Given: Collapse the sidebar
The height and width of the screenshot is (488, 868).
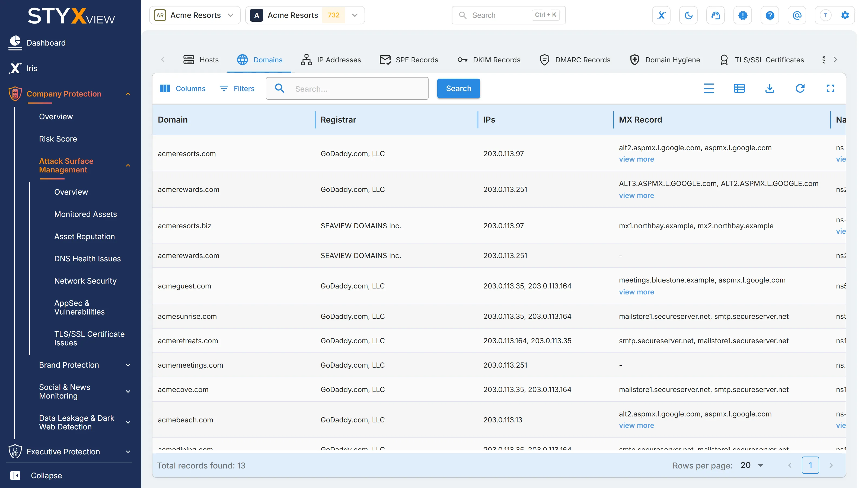Looking at the screenshot, I should click(x=36, y=475).
